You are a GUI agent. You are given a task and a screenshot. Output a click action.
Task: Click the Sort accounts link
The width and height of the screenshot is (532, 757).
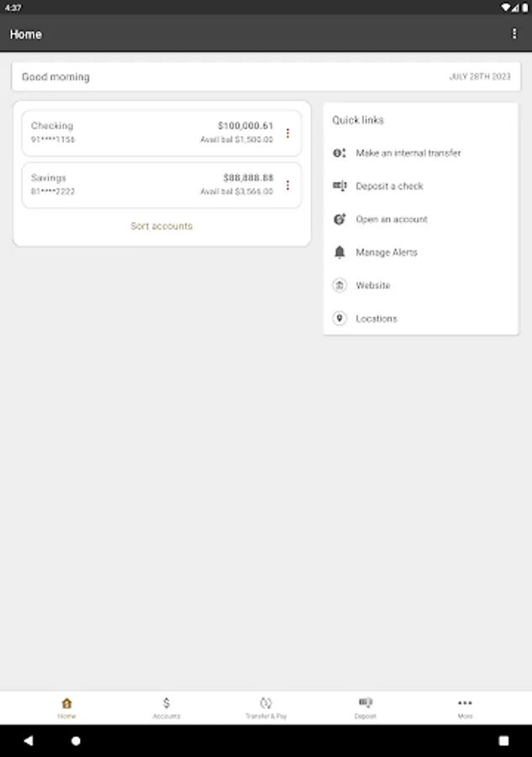pyautogui.click(x=161, y=226)
